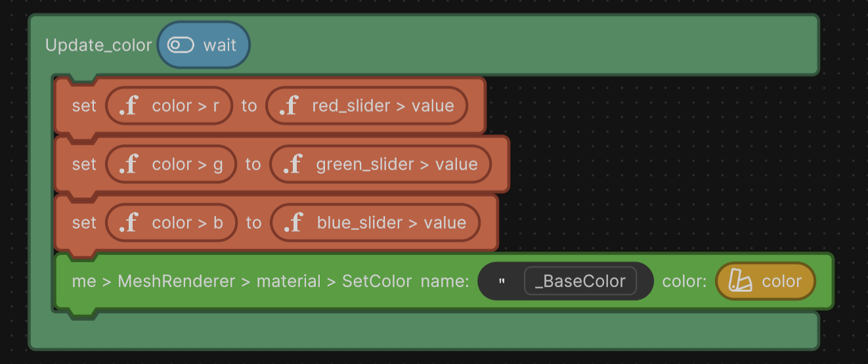The image size is (868, 364).
Task: Click the color > g variable text
Action: (188, 164)
